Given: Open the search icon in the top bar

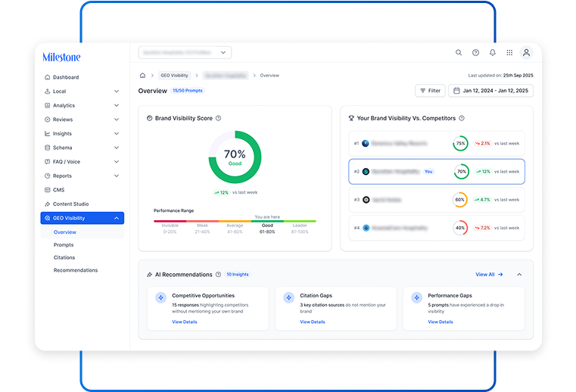Looking at the screenshot, I should [459, 52].
